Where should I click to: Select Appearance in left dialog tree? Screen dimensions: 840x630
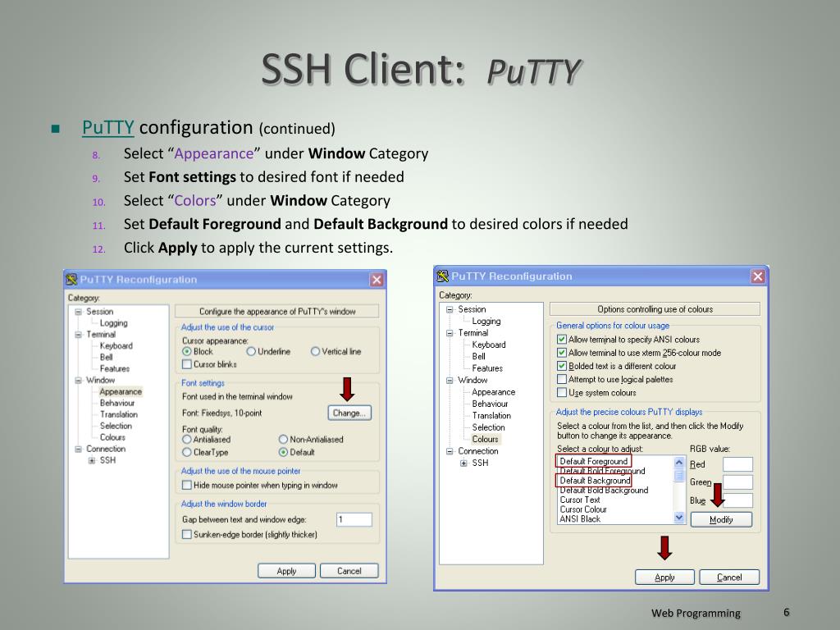tap(121, 391)
